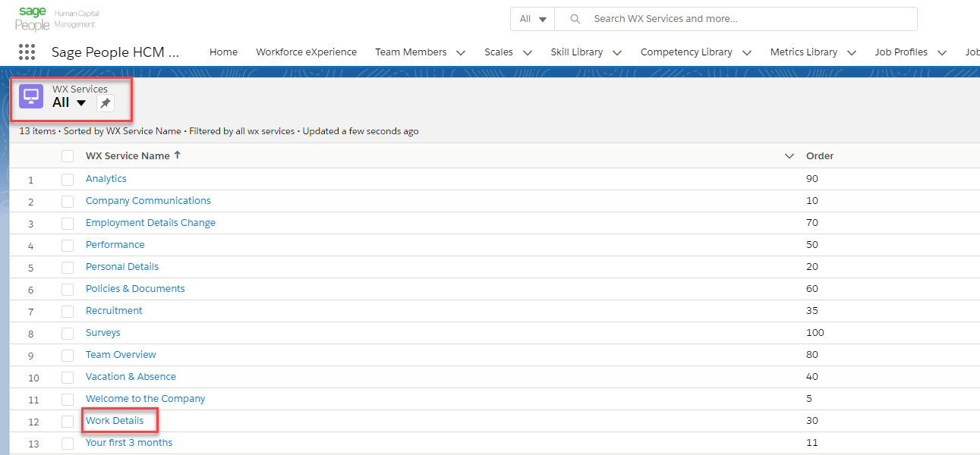Click the WX Services monitor icon
Image resolution: width=980 pixels, height=455 pixels.
31,96
